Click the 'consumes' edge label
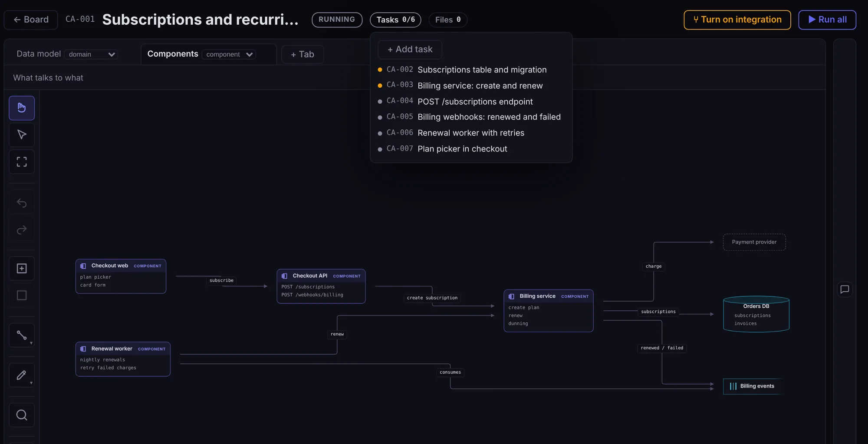Screen dimensions: 868x444 point(450,372)
